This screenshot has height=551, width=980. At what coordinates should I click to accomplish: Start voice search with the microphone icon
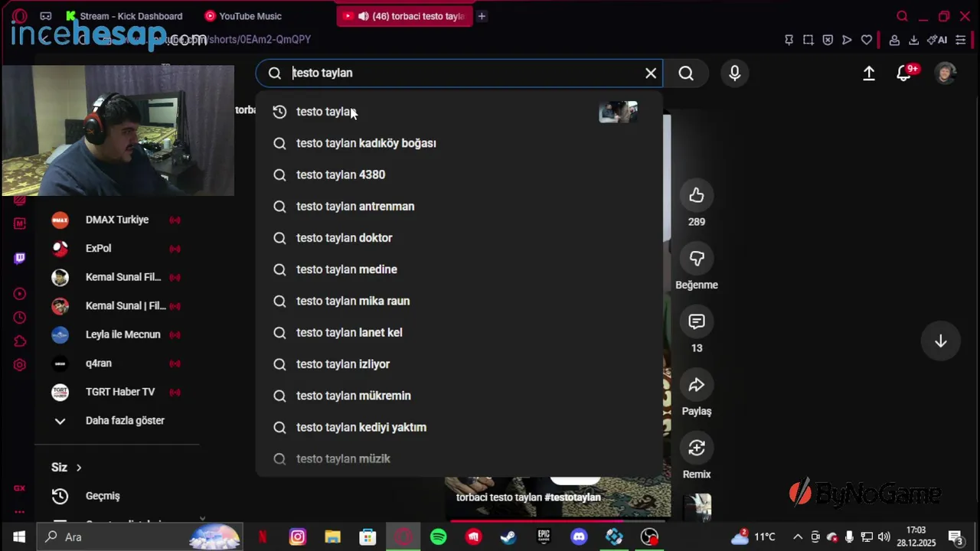pyautogui.click(x=735, y=73)
